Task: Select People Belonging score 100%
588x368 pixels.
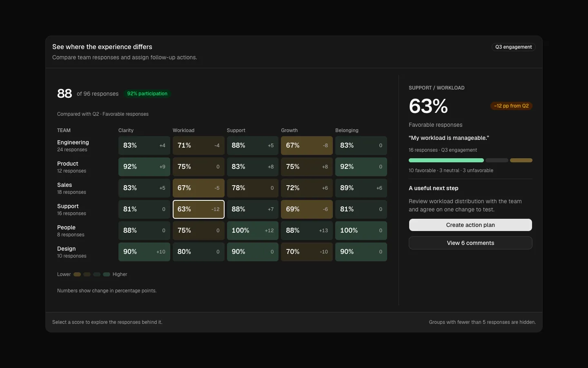Action: [361, 231]
